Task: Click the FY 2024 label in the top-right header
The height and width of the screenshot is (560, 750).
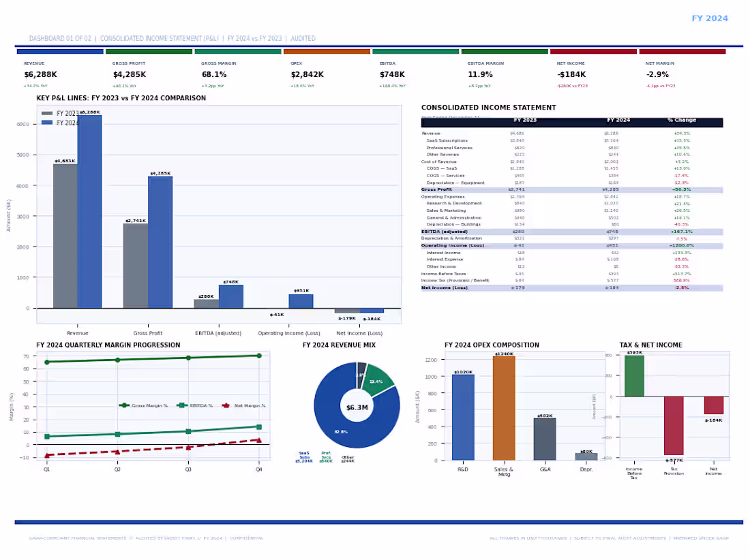Action: click(710, 18)
